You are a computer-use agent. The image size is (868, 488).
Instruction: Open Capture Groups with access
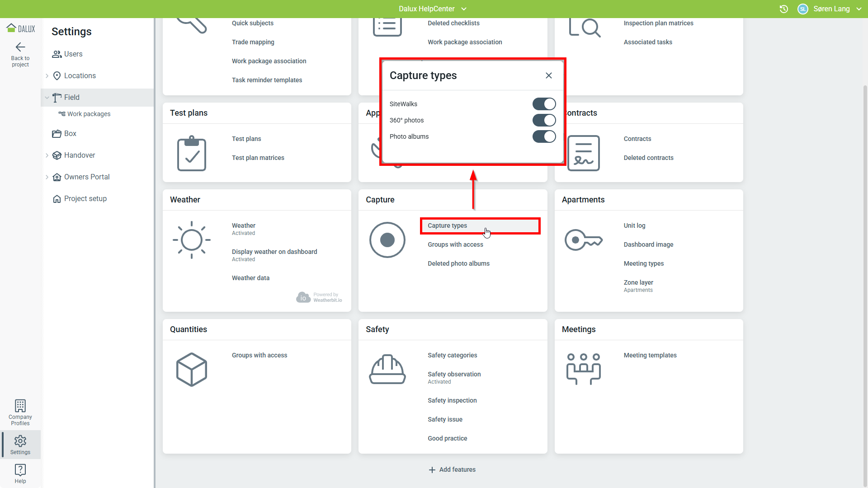(x=455, y=244)
